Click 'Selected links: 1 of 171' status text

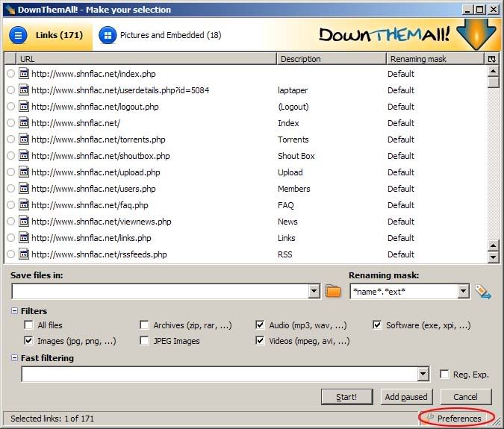click(52, 419)
